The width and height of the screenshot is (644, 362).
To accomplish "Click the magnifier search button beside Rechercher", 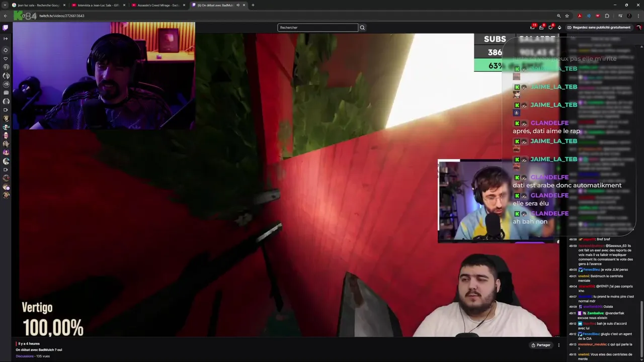I will (x=362, y=27).
